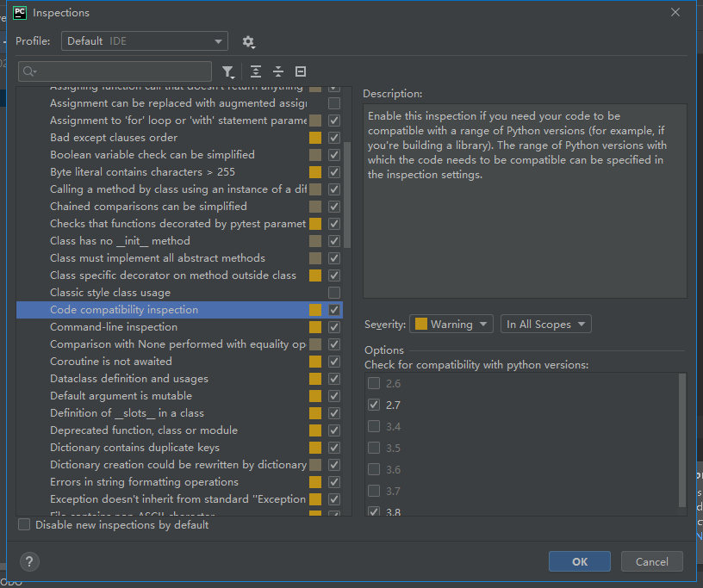Check Python 3.6 compatibility
This screenshot has height=588, width=703.
tap(375, 469)
